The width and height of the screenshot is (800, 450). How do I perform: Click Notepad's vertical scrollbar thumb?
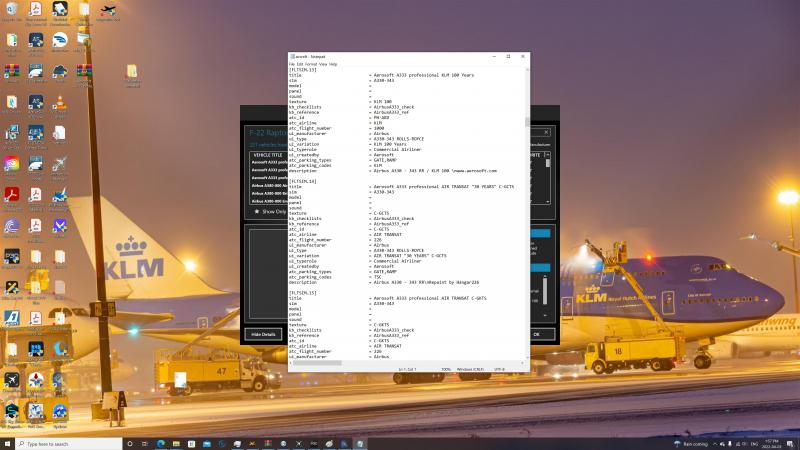tap(527, 122)
